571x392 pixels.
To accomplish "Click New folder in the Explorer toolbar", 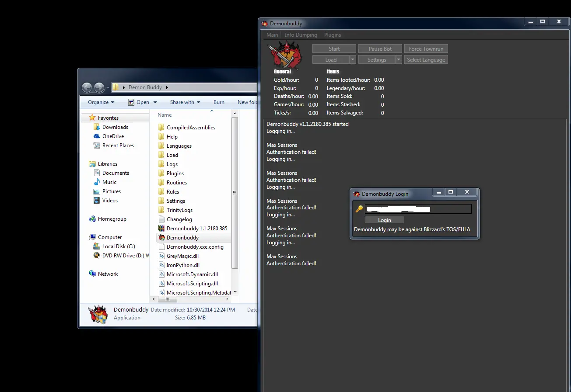I will tap(248, 102).
